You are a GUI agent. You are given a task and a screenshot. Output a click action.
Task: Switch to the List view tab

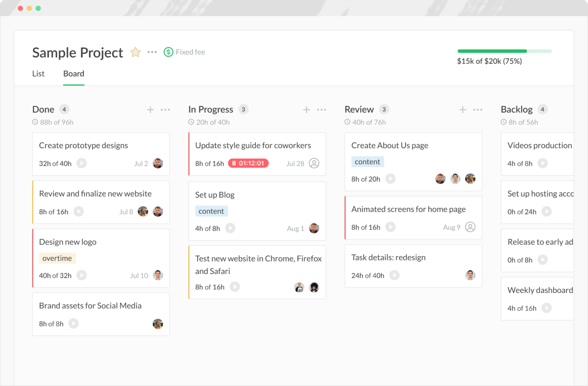tap(38, 74)
